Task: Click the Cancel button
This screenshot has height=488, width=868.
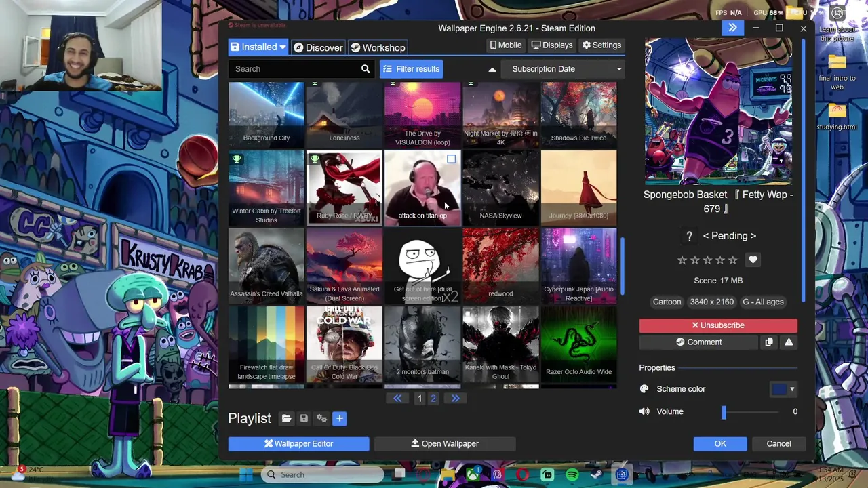Action: point(778,444)
